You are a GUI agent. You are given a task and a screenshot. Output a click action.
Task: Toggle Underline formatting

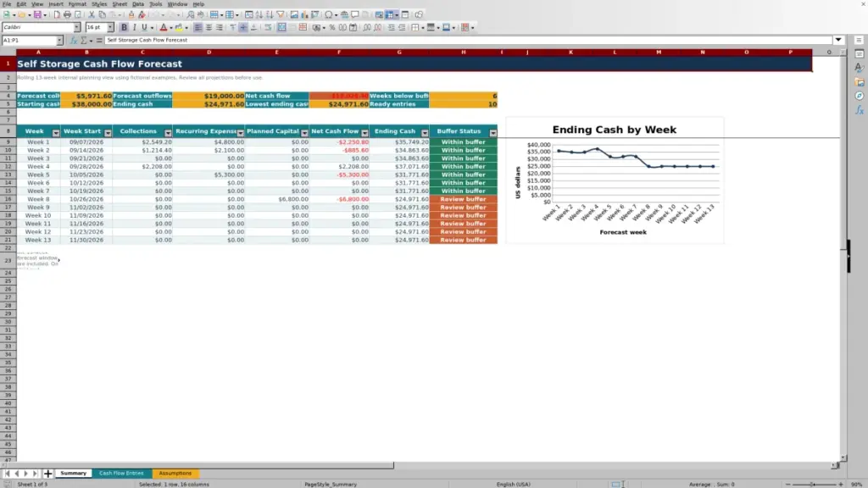click(x=144, y=28)
